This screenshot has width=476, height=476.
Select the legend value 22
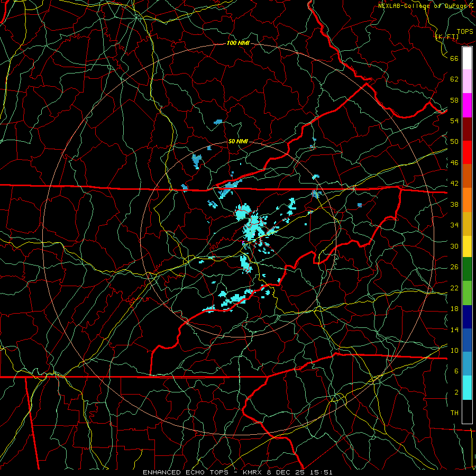pos(454,288)
